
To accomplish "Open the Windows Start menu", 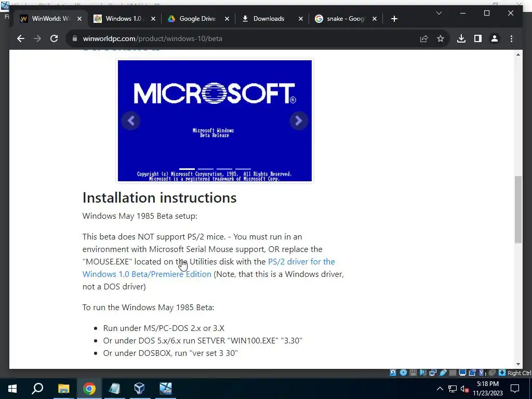I will click(x=12, y=389).
